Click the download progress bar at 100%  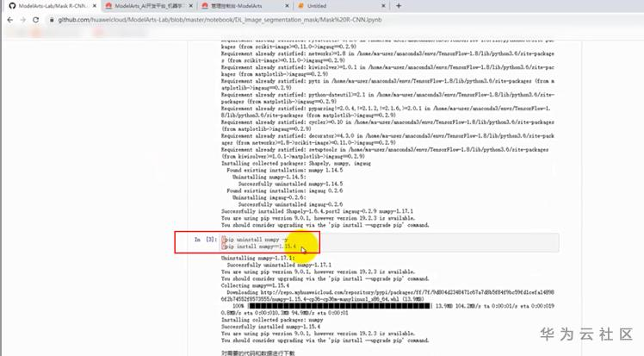(340, 306)
